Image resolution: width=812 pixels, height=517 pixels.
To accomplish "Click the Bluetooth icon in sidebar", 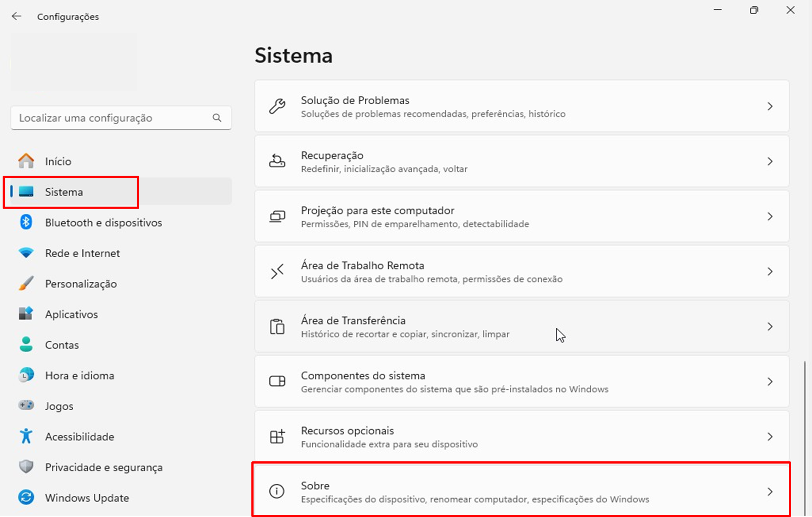I will [x=26, y=222].
